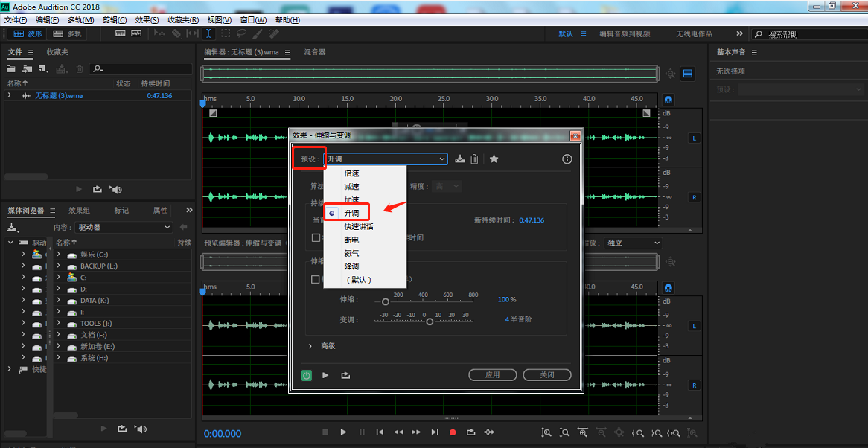Click the red Record button
Screen dimensions: 868x448
453,432
